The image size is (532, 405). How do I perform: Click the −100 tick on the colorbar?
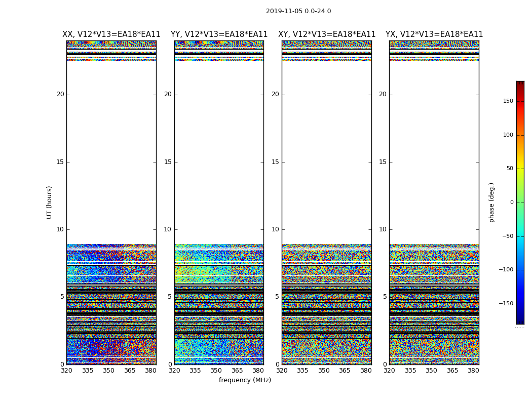[506, 269]
